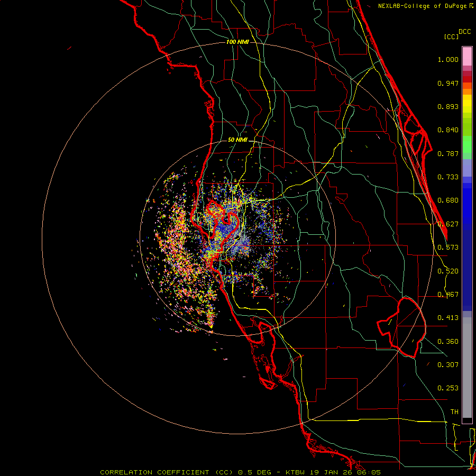Image resolution: width=476 pixels, height=476 pixels.
Task: Select the DCC legend title
Action: 465,32
